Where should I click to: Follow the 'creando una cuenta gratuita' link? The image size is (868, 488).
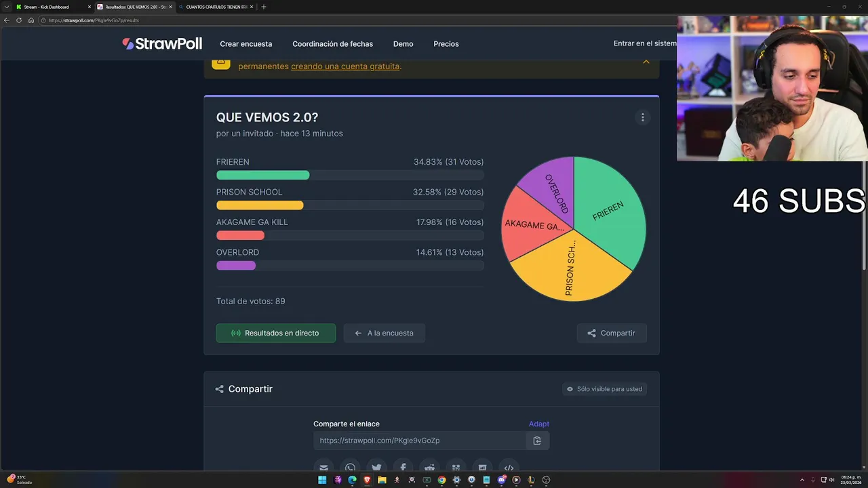345,66
